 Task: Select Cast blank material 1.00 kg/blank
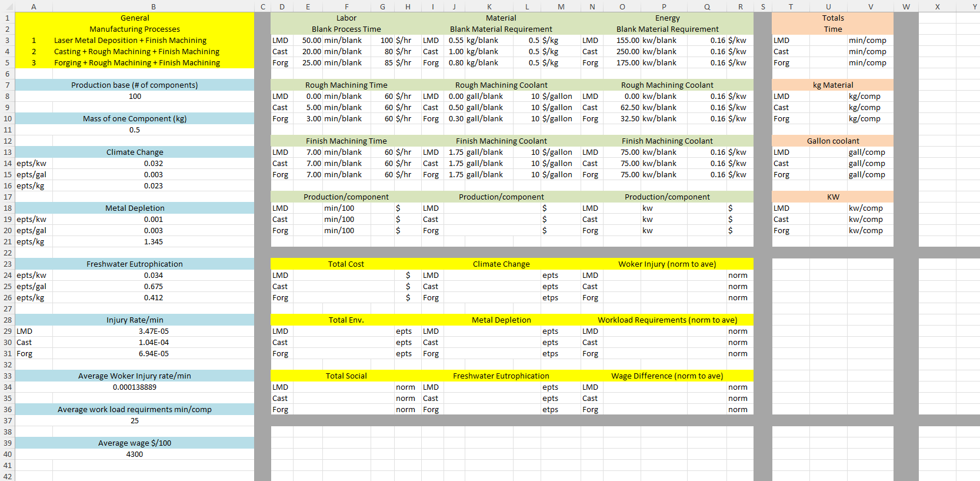coord(454,51)
